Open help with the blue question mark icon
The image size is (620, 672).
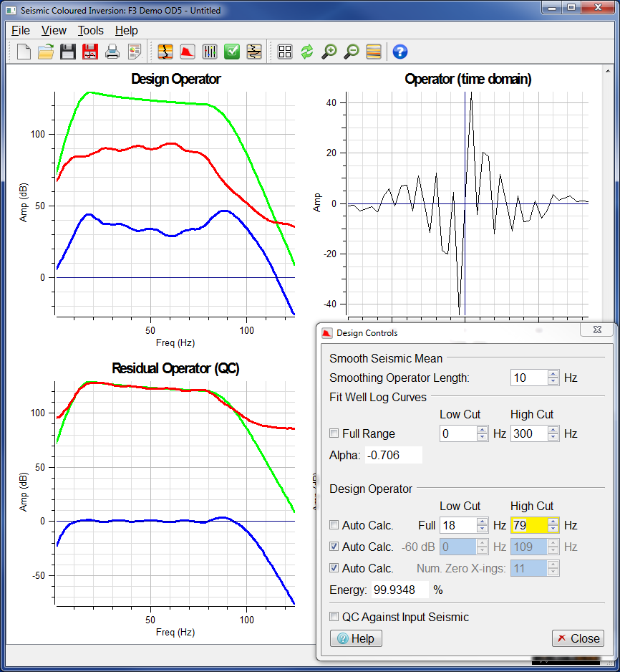click(x=400, y=52)
